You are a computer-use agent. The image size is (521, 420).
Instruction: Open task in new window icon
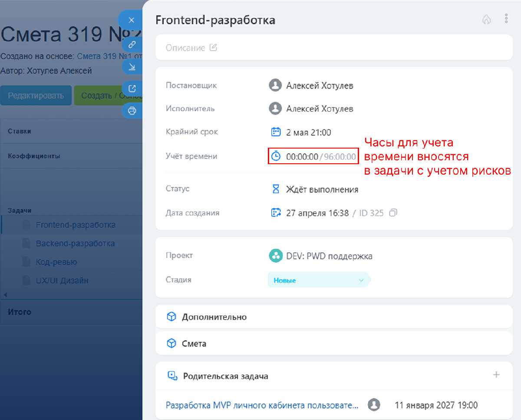coord(132,89)
